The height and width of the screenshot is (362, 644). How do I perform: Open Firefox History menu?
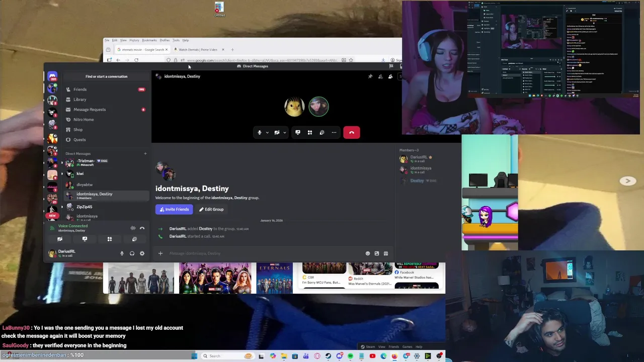point(134,40)
